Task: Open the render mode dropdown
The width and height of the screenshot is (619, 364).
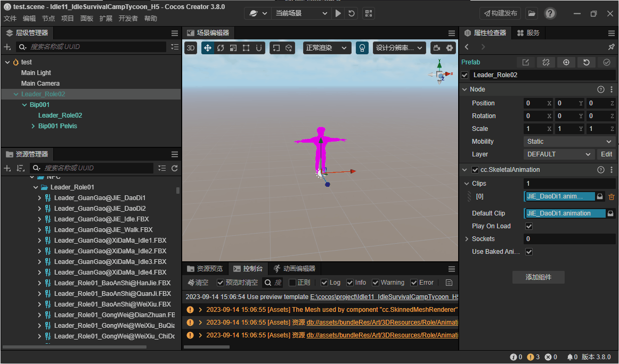Action: click(x=327, y=48)
